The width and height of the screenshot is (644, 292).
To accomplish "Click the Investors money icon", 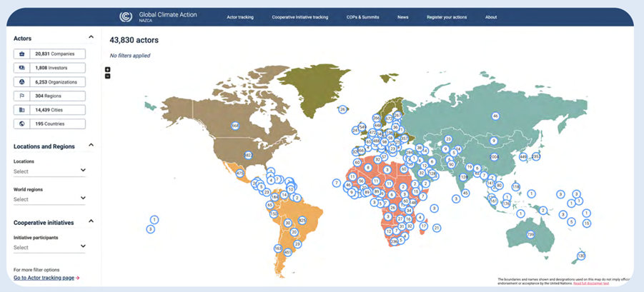I will 22,68.
